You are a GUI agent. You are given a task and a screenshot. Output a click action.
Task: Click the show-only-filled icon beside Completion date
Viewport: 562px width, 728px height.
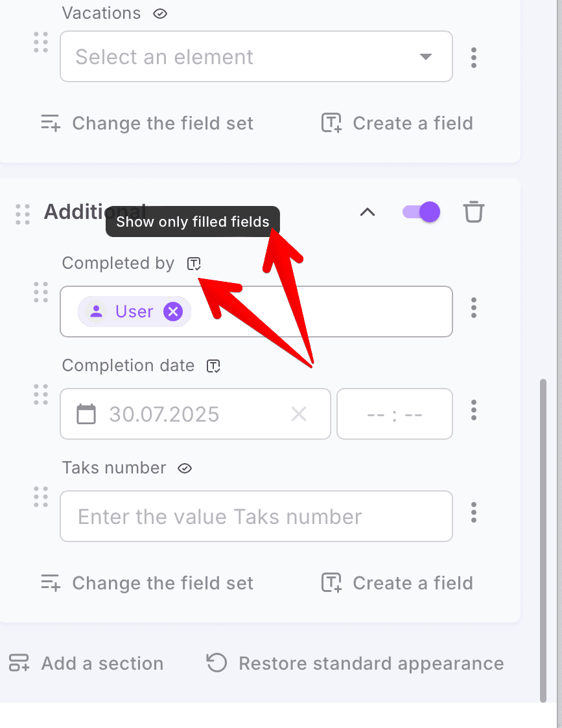point(213,366)
